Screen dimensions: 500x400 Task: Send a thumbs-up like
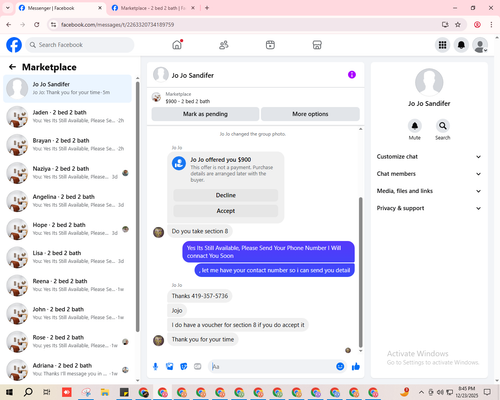(x=356, y=367)
